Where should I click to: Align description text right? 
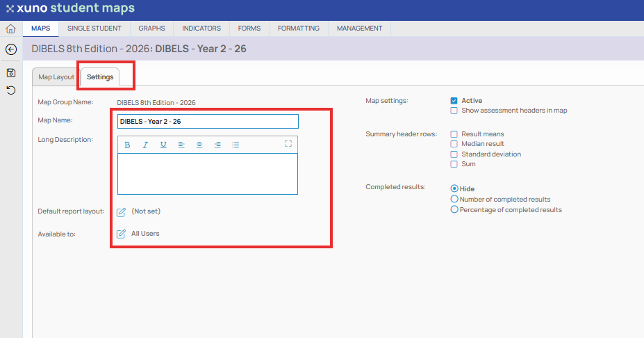coord(217,145)
